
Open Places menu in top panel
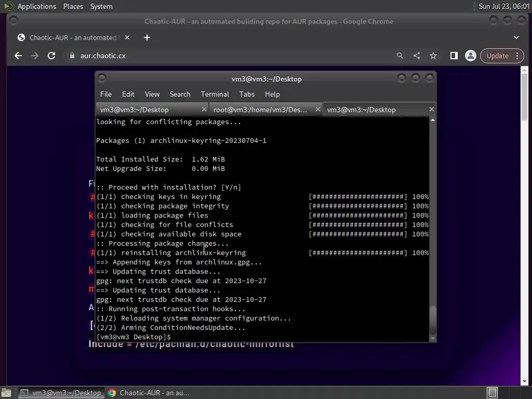point(73,6)
